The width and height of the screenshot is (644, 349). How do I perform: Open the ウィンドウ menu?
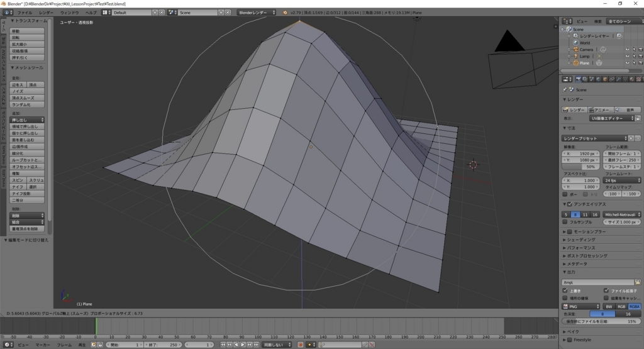click(69, 13)
